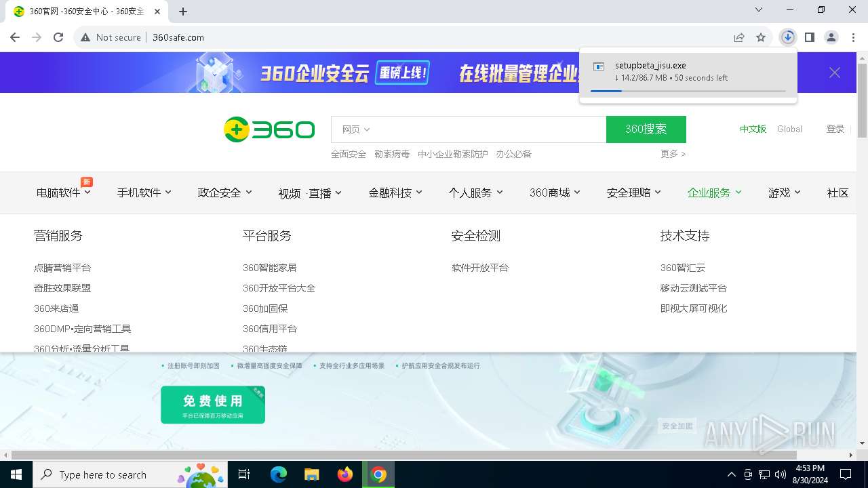Open the Chrome profile avatar icon
868x488 pixels.
pos(831,37)
